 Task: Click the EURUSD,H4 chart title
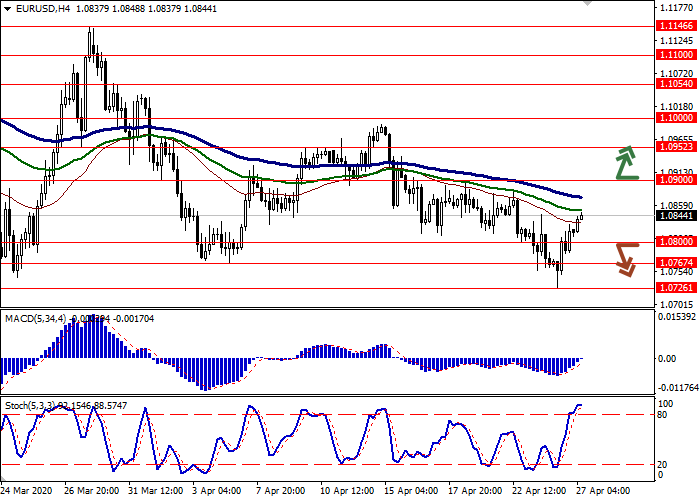(x=32, y=8)
